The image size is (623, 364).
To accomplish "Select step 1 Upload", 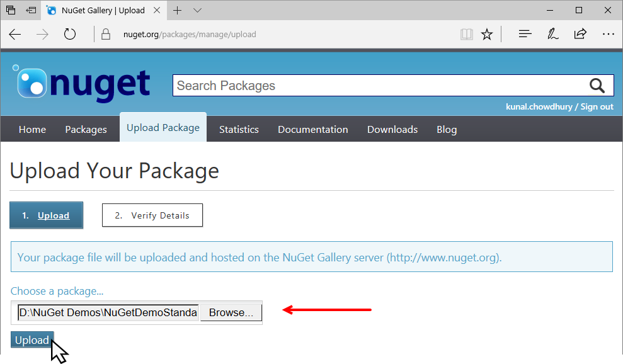I will (x=46, y=215).
